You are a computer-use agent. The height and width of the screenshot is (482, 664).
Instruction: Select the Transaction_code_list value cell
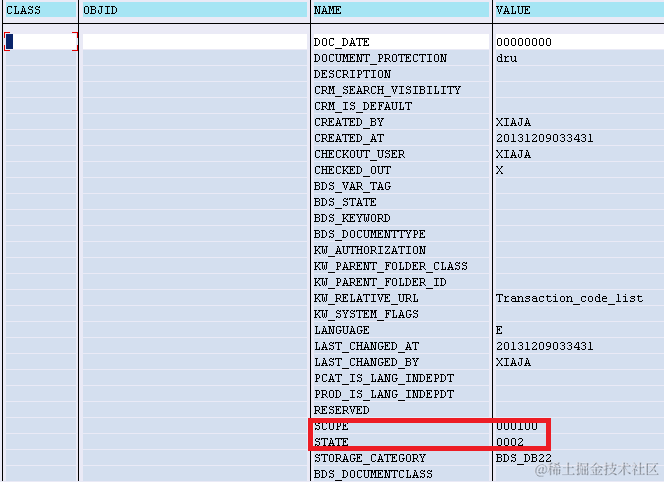(579, 298)
